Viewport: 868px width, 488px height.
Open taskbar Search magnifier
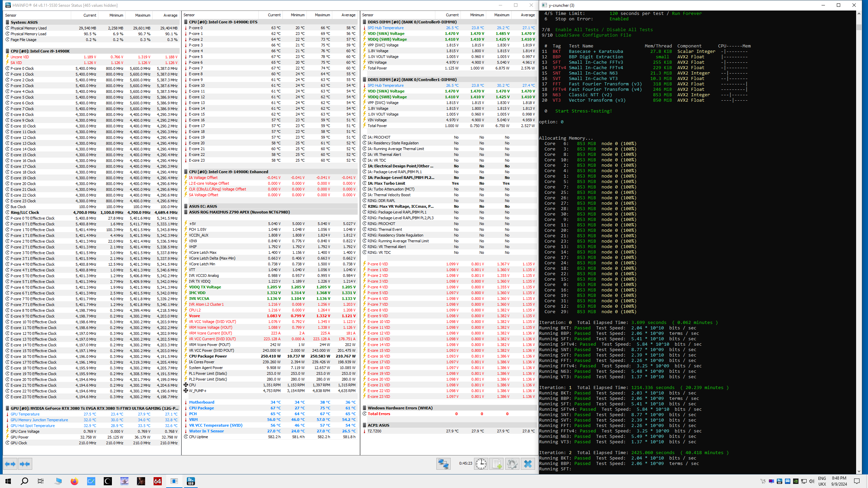tap(24, 481)
